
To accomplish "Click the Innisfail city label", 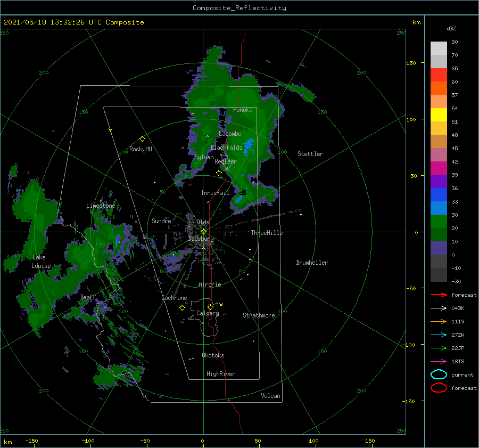I will pyautogui.click(x=215, y=193).
